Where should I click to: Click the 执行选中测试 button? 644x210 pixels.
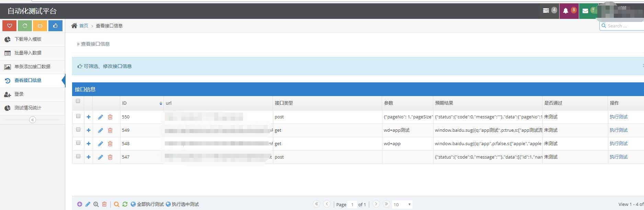182,204
